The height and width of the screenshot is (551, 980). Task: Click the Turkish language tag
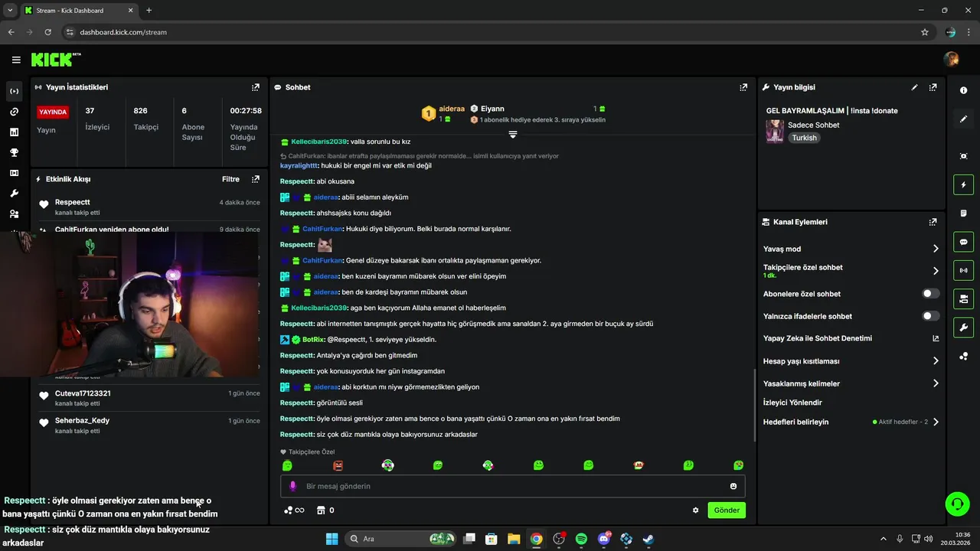click(x=804, y=138)
